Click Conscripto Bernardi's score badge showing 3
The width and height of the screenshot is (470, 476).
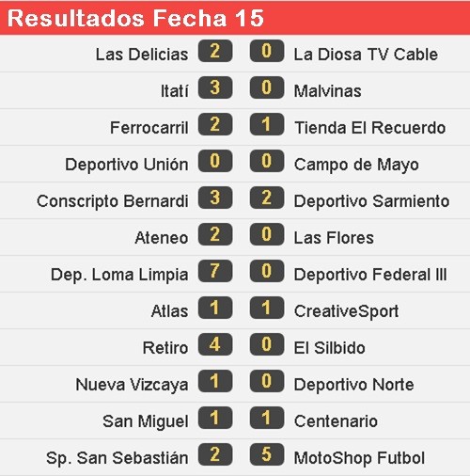click(215, 198)
